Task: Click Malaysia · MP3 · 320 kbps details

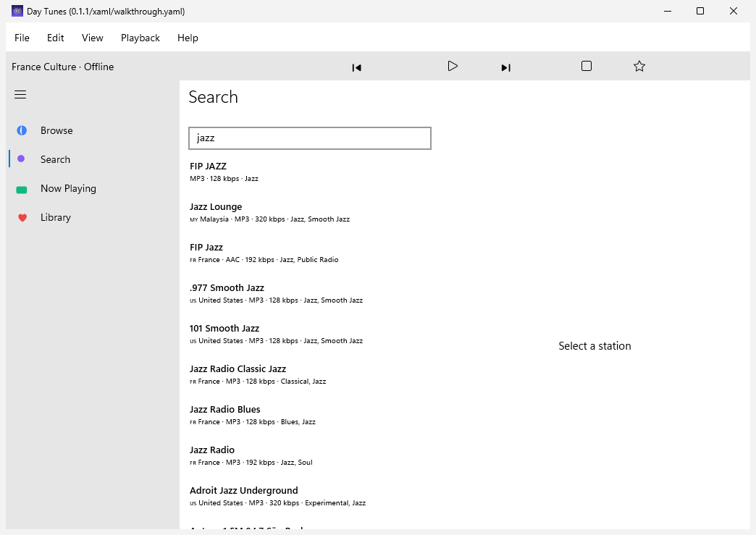Action: tap(269, 219)
